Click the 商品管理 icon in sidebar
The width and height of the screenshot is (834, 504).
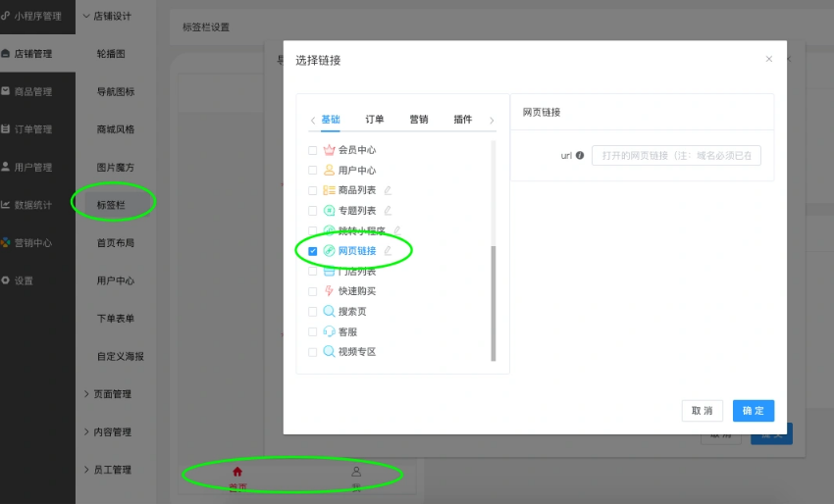point(5,91)
